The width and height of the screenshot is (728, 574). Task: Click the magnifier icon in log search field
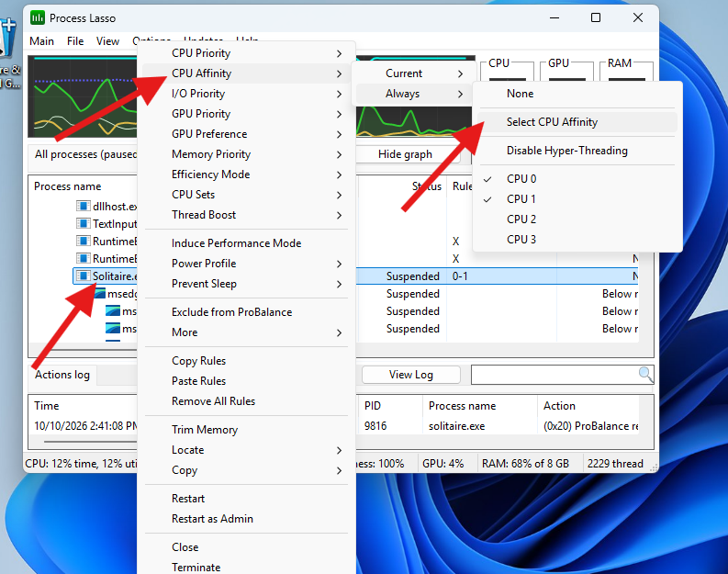645,374
